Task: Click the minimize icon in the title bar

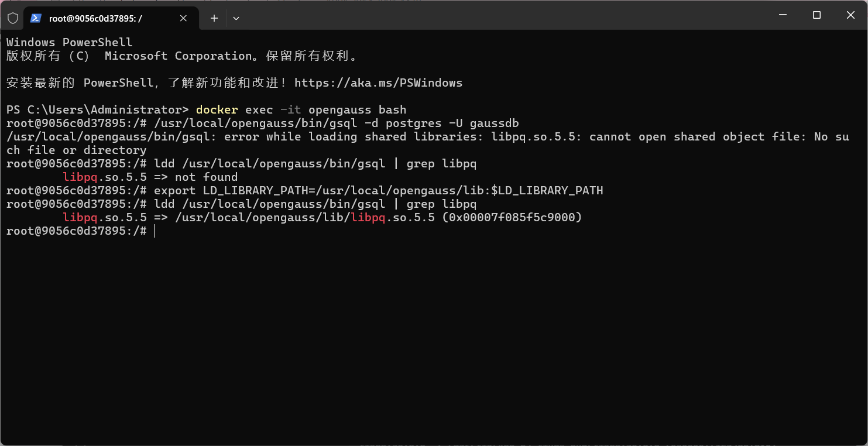Action: (783, 15)
